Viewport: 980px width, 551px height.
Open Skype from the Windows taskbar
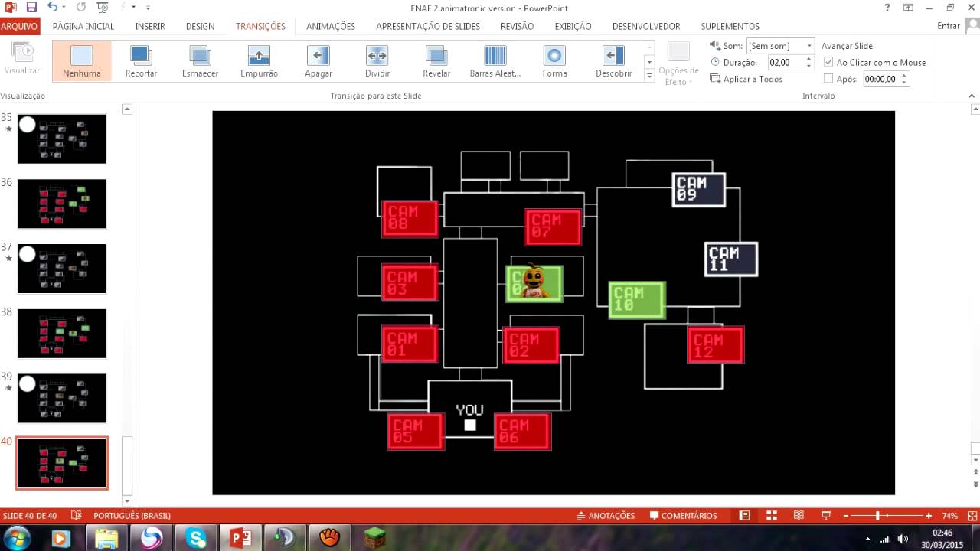pos(196,538)
